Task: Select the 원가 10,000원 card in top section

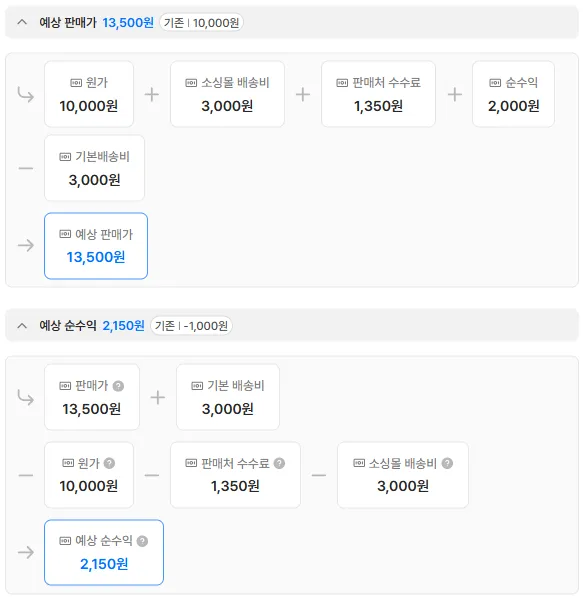Action: [x=89, y=94]
